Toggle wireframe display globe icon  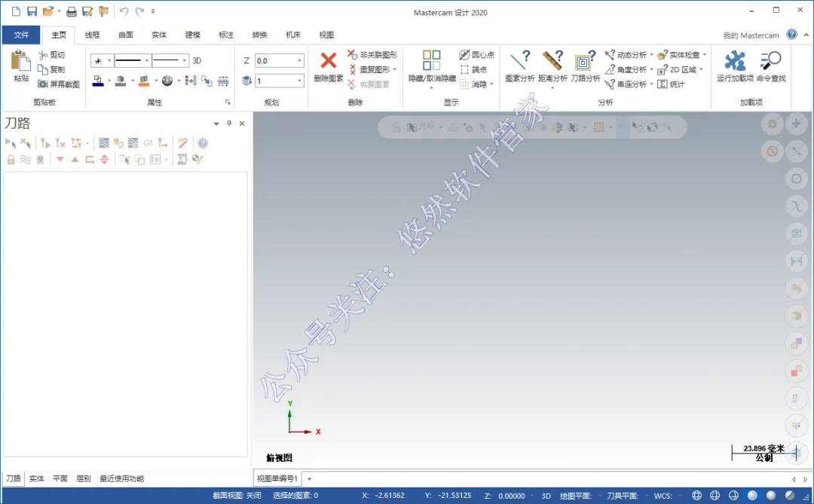pyautogui.click(x=696, y=495)
